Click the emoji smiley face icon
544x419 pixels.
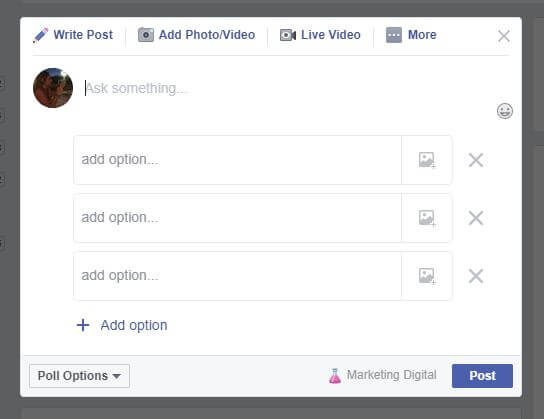point(504,111)
